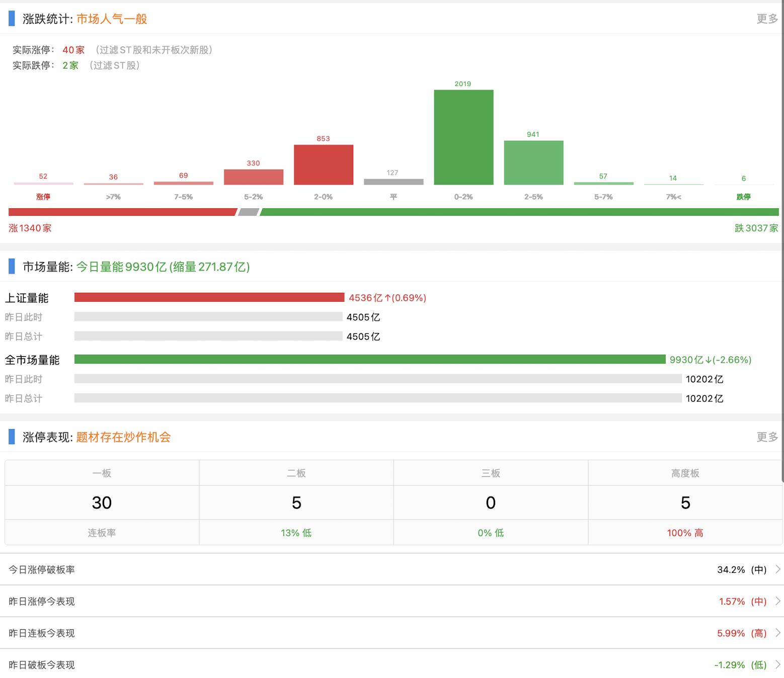
Task: Select the 330 red bar for 5-2% gain
Action: coord(253,177)
